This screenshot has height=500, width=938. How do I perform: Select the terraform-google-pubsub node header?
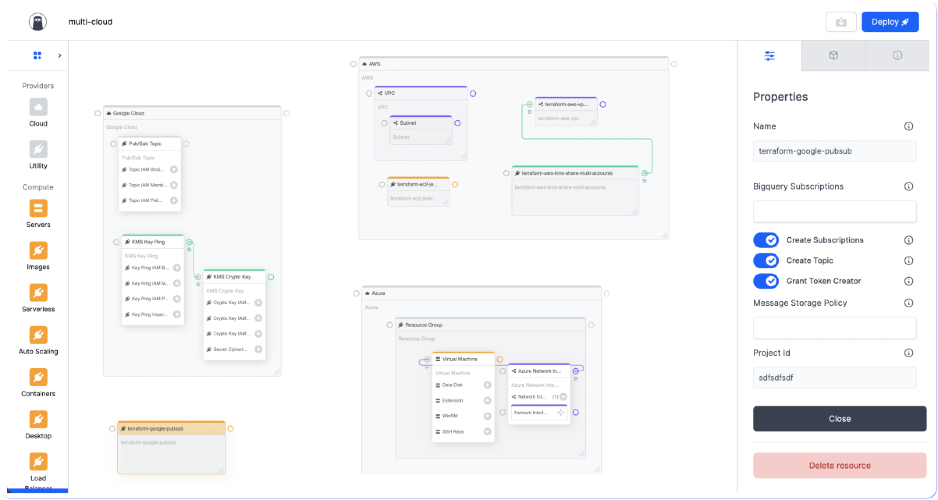click(x=171, y=429)
